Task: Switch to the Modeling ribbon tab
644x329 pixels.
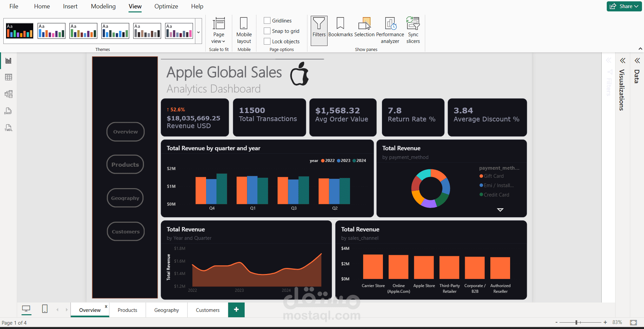Action: (103, 6)
